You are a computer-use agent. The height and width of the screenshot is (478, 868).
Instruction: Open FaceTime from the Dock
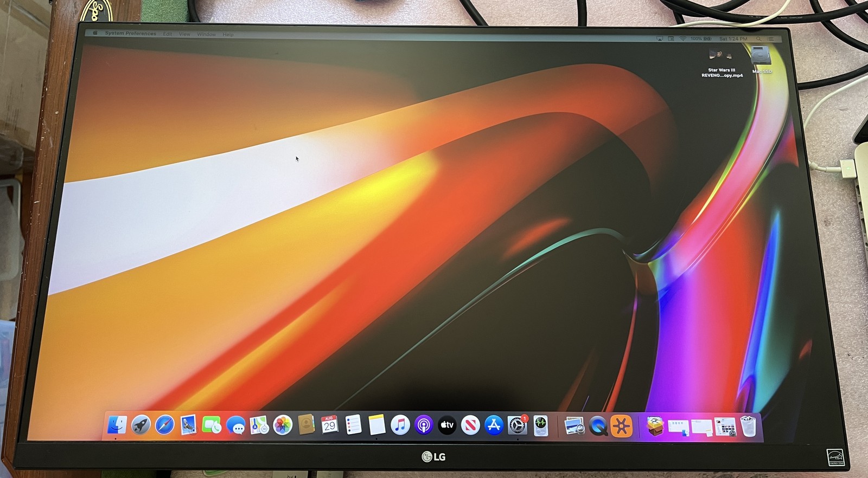click(212, 425)
